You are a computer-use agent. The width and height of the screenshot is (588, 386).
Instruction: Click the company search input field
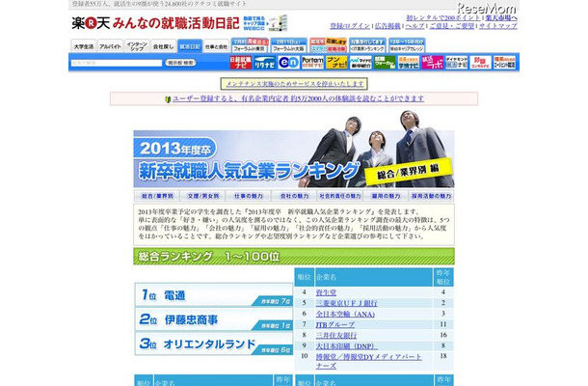[117, 63]
